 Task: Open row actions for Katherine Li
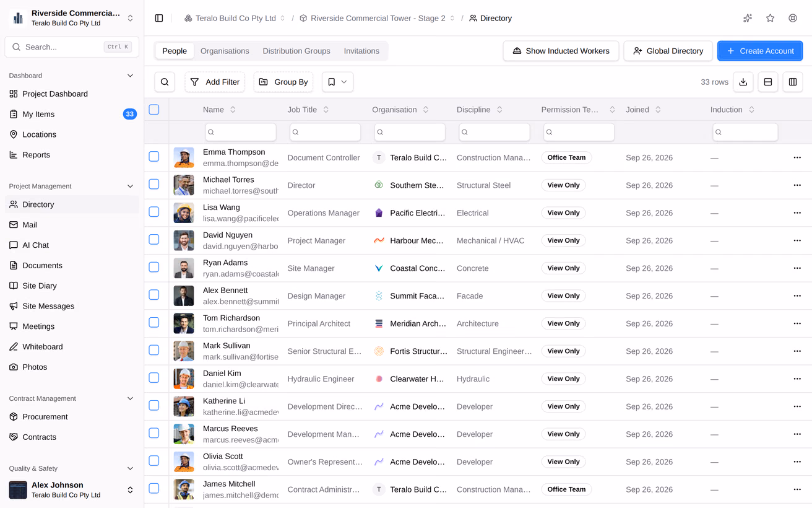[797, 406]
